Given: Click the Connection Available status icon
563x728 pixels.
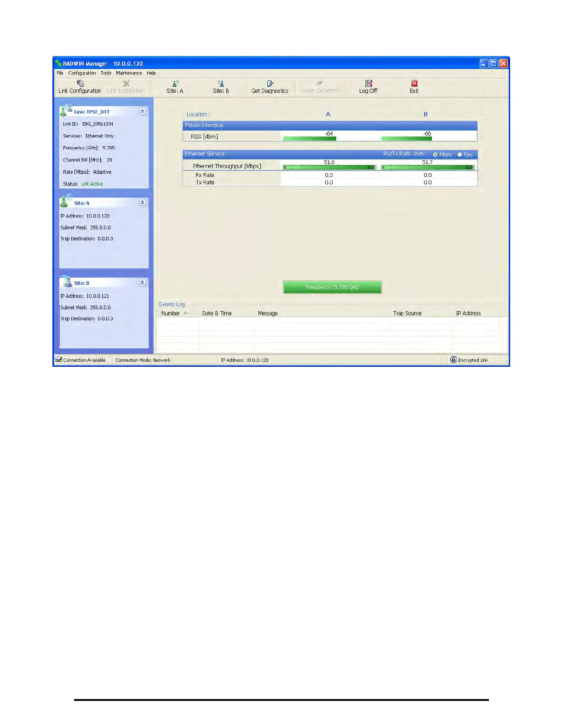Looking at the screenshot, I should [58, 359].
